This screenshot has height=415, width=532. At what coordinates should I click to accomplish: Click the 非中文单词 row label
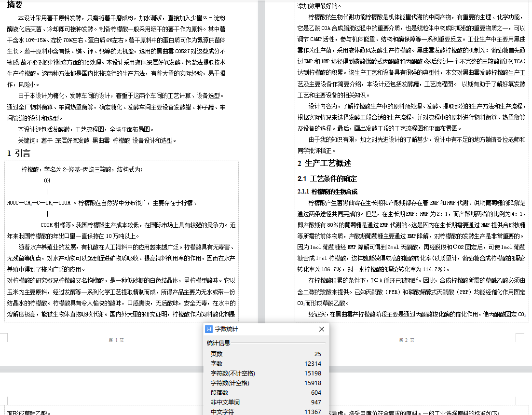(x=225, y=402)
